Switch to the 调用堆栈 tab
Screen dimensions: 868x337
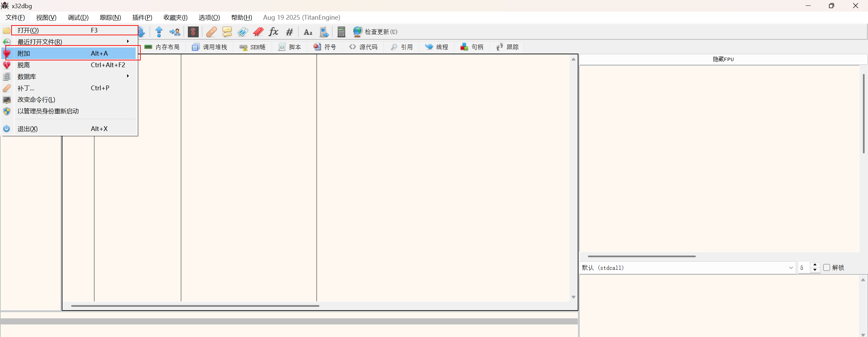(210, 47)
